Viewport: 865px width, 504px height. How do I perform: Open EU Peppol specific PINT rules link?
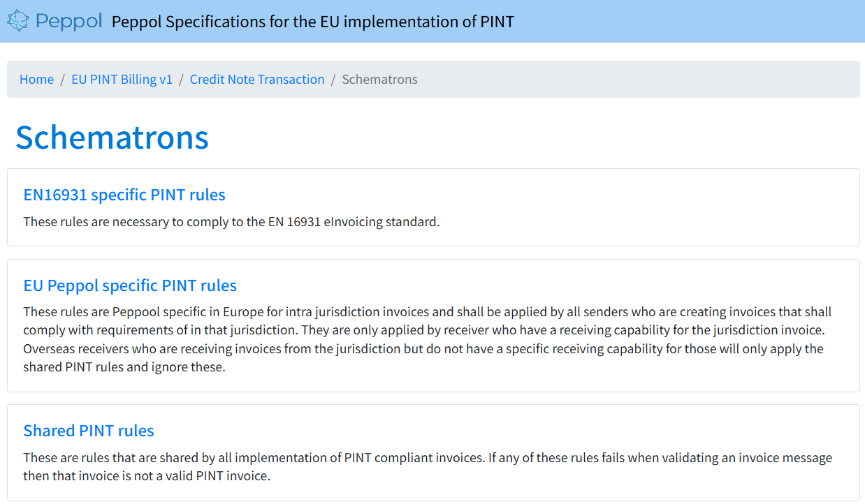point(130,285)
